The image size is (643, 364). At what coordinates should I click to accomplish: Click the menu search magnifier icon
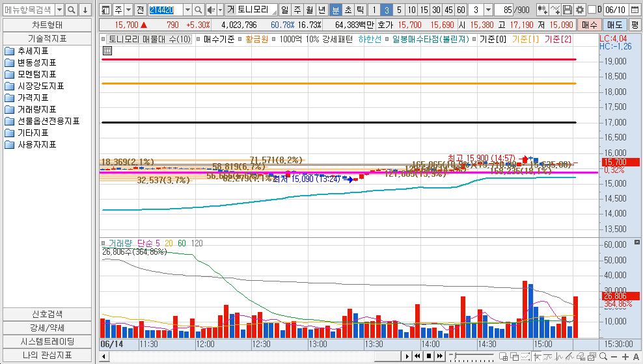(72, 10)
